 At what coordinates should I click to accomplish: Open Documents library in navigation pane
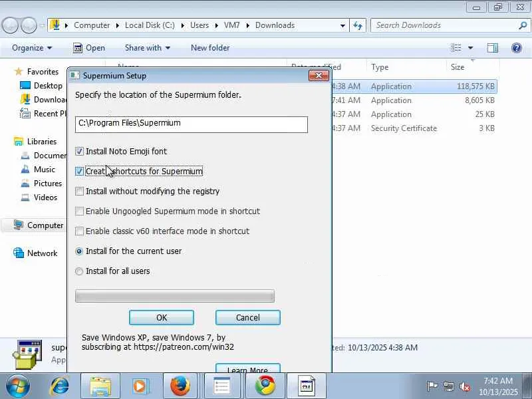43,156
